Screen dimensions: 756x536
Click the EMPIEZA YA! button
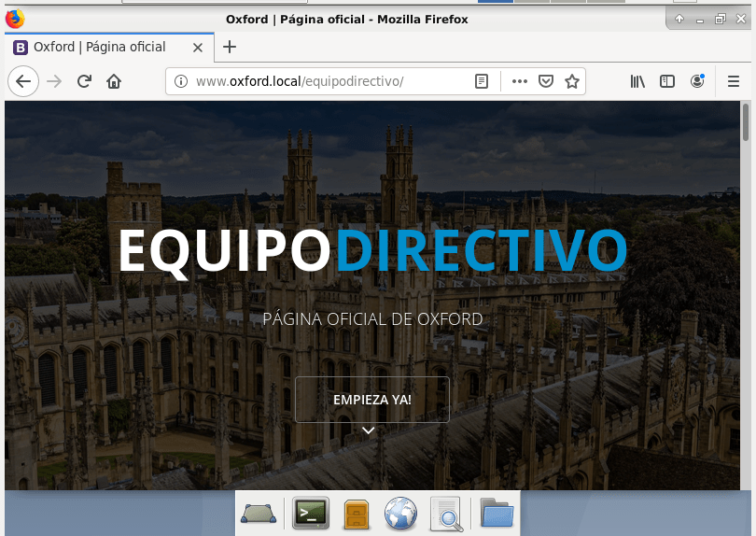click(371, 400)
